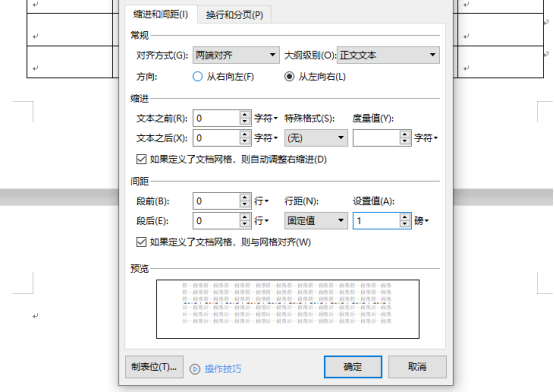Click the paragraph preview box
554x392 pixels.
point(288,309)
